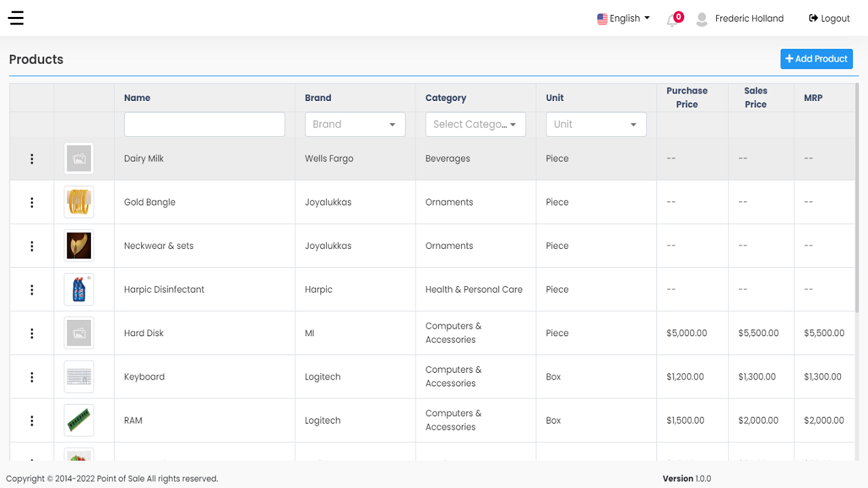Open actions menu for RAM product
The width and height of the screenshot is (868, 488).
click(x=32, y=420)
